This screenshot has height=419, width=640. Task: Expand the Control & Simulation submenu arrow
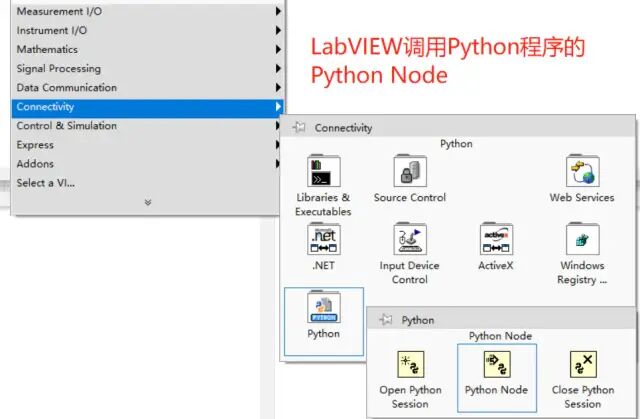(278, 126)
